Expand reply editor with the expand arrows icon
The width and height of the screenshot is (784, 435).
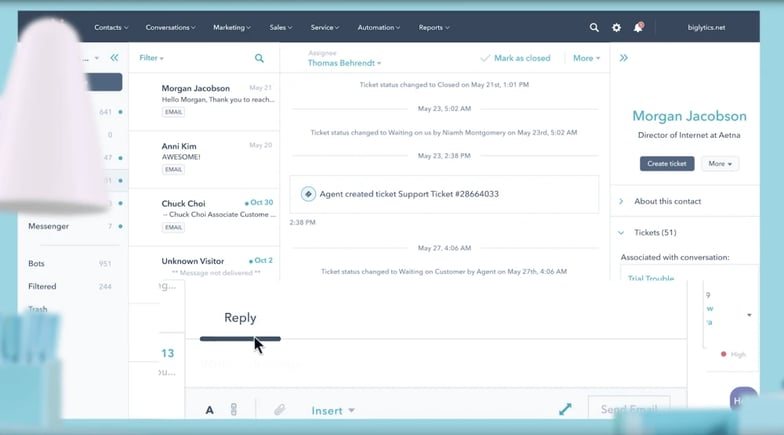tap(565, 410)
